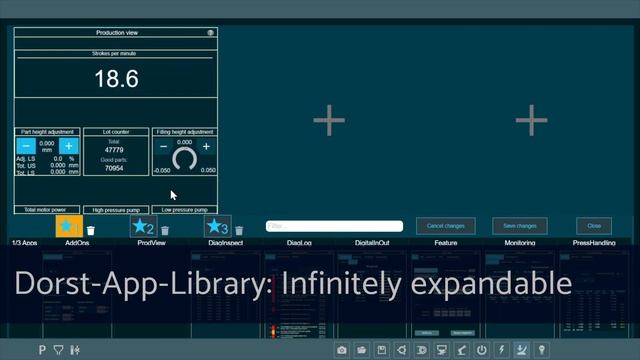Click the Filling height adjustment header

[x=184, y=132]
